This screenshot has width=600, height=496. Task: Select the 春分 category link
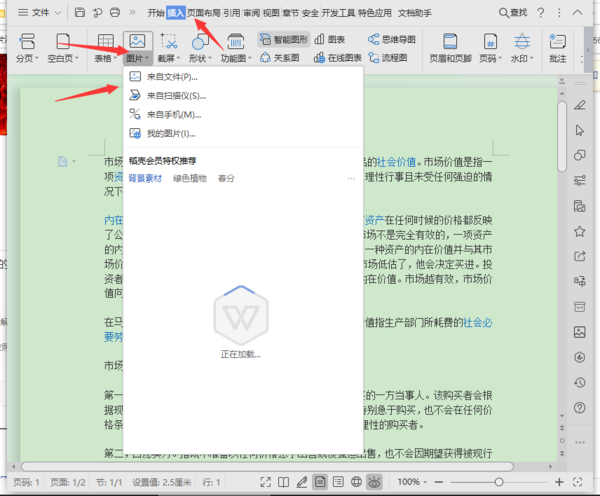pos(226,178)
